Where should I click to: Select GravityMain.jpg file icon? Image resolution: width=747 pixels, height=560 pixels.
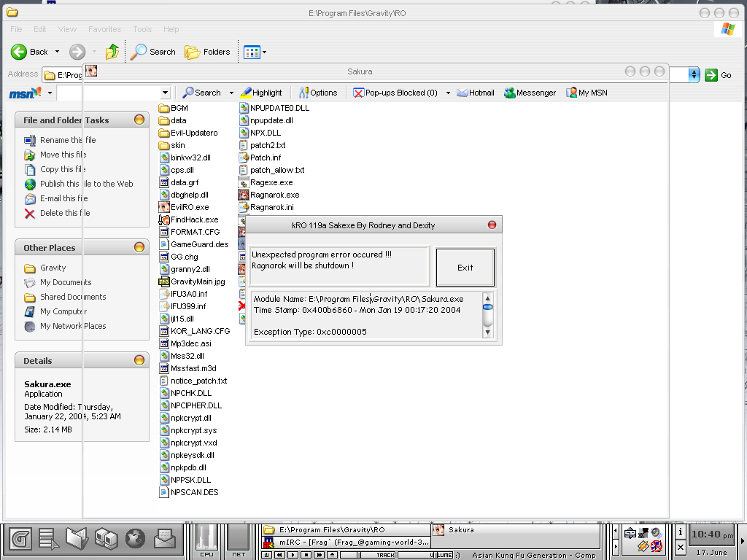tap(164, 281)
